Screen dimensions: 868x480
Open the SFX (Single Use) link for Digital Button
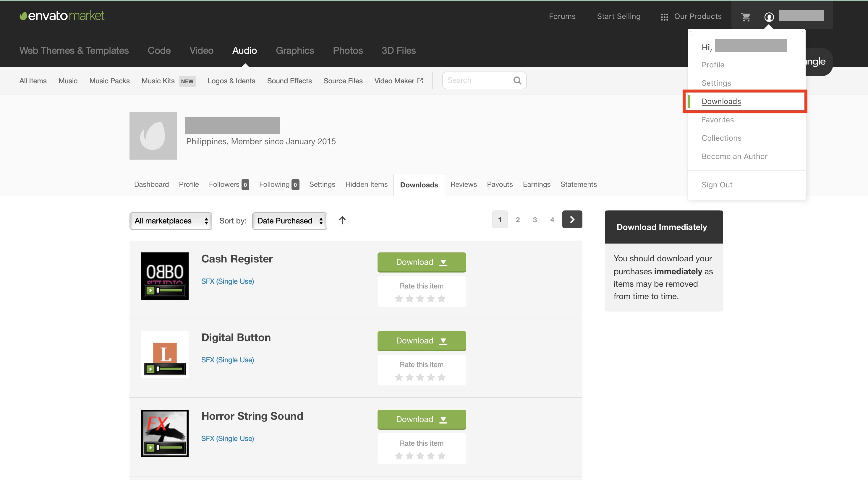tap(227, 360)
